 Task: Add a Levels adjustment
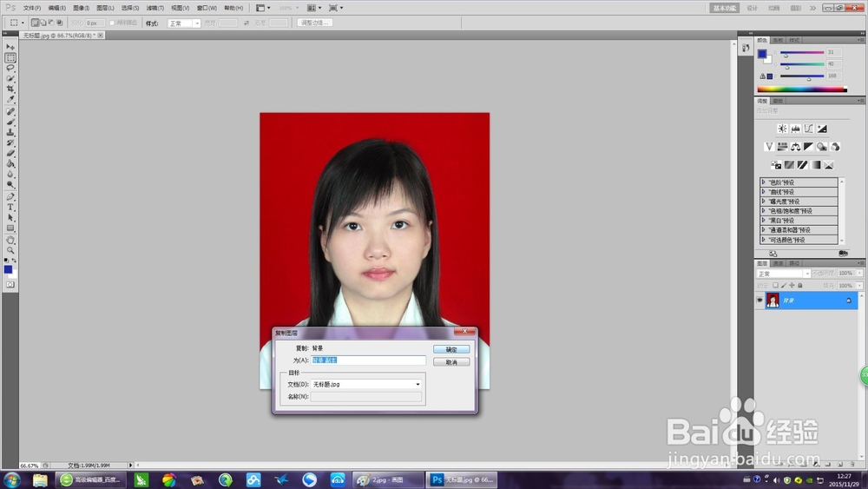[795, 129]
